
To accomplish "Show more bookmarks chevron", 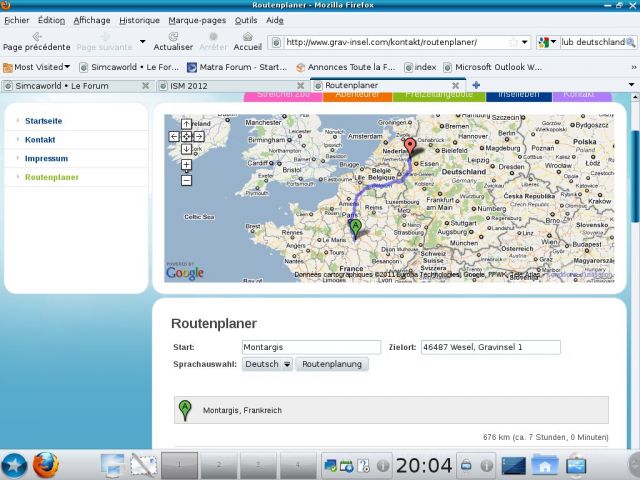I will (633, 67).
